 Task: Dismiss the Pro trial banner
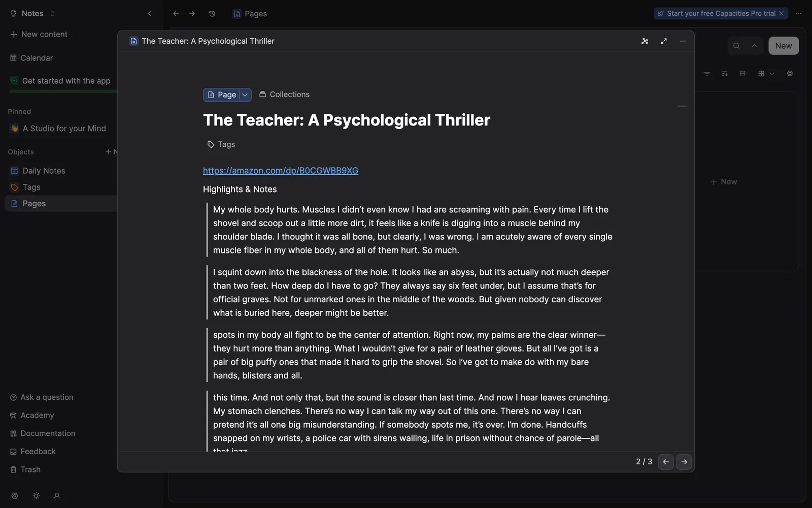coord(782,13)
